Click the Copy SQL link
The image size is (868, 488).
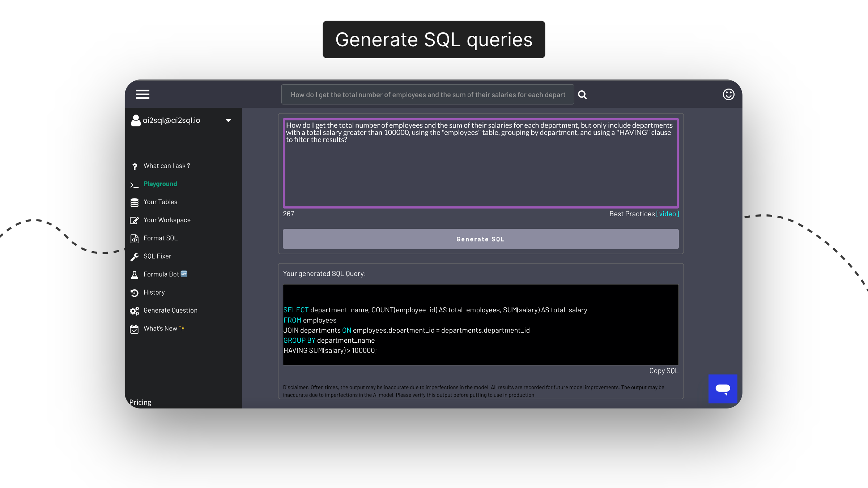663,371
